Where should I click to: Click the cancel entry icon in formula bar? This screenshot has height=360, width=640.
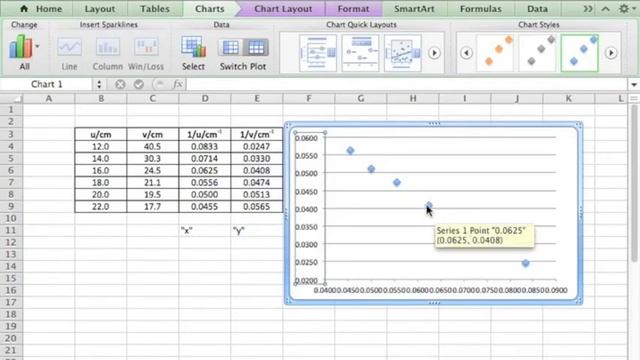120,84
